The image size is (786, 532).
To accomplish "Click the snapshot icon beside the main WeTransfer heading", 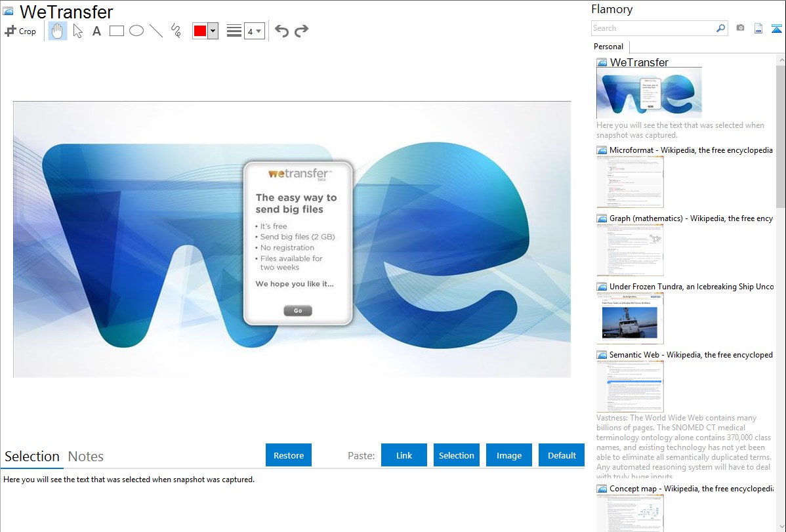I will pyautogui.click(x=8, y=11).
